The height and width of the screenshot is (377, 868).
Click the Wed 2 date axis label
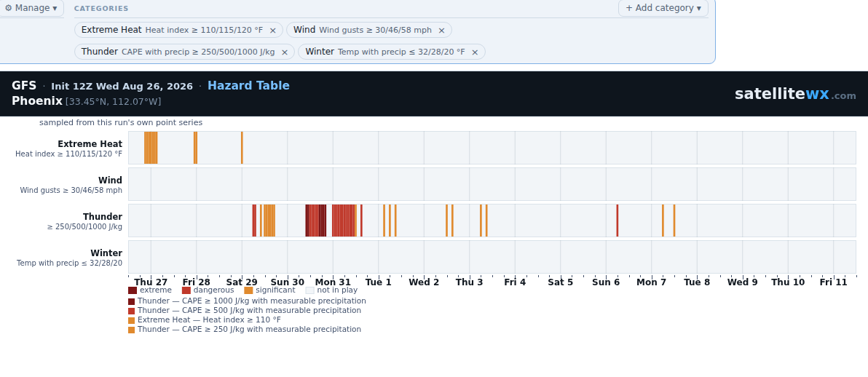pos(424,282)
